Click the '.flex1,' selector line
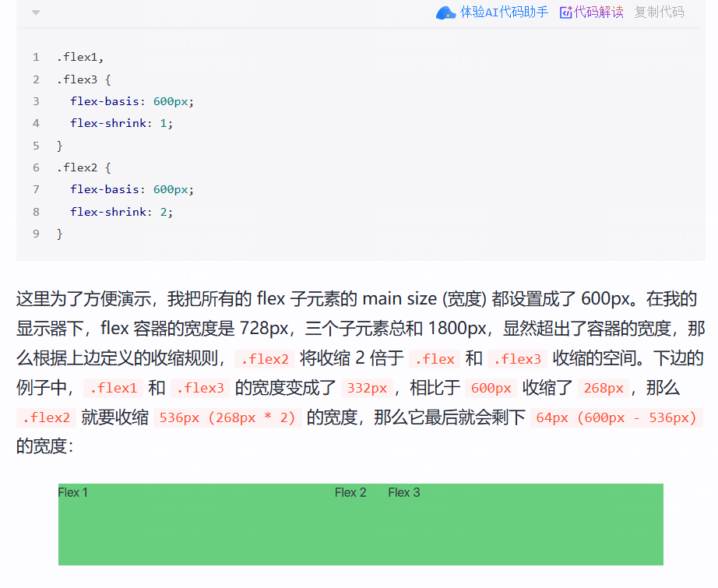718x588 pixels. click(80, 58)
